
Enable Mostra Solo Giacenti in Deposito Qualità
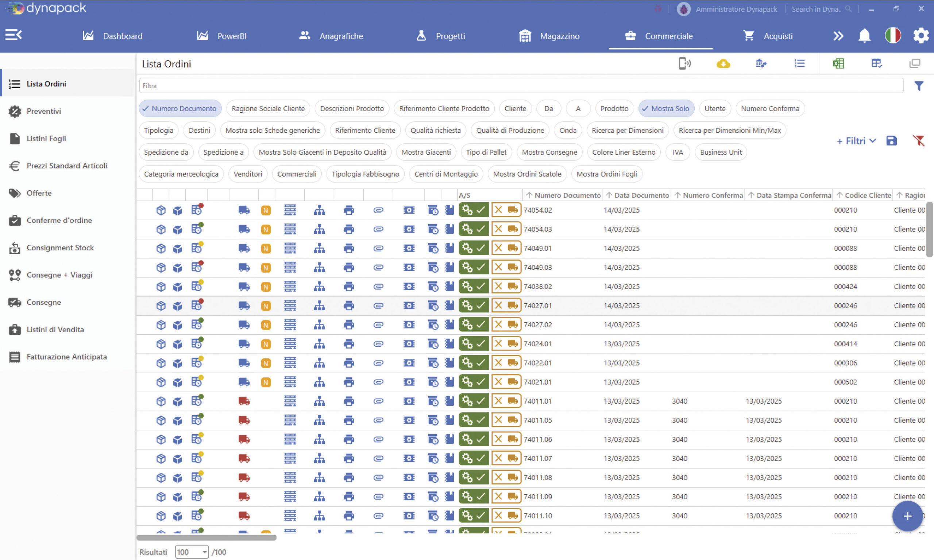point(323,152)
